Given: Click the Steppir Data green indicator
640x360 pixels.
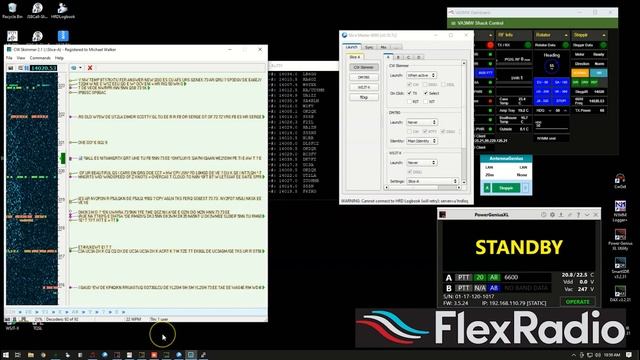Looking at the screenshot, I should pyautogui.click(x=603, y=45).
